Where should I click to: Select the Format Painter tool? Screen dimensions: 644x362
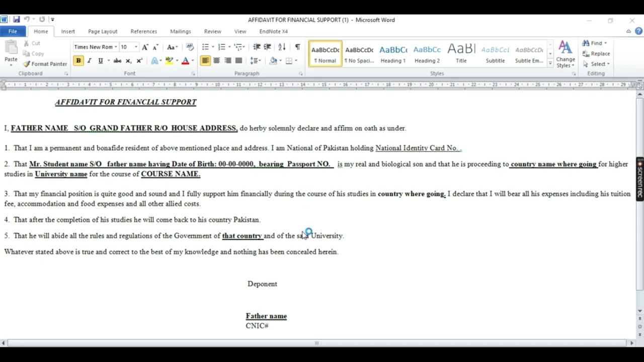click(x=45, y=64)
